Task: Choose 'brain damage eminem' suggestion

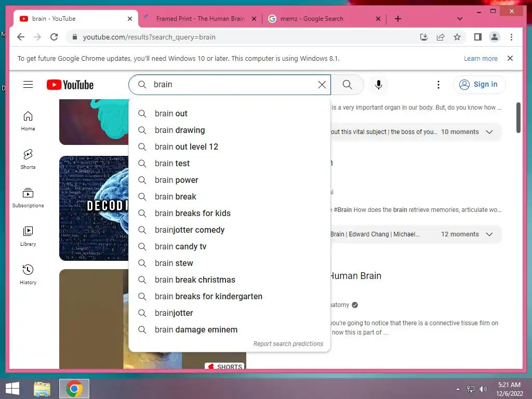Action: [x=230, y=330]
